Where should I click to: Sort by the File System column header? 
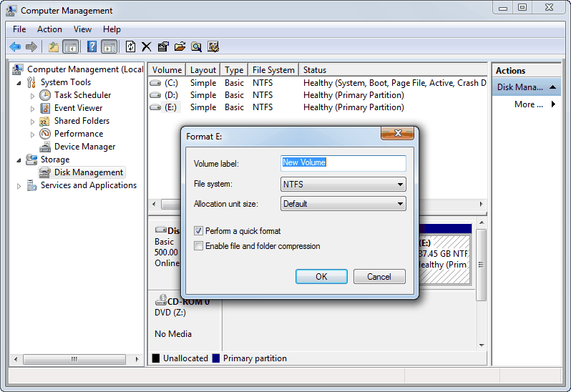pos(273,70)
